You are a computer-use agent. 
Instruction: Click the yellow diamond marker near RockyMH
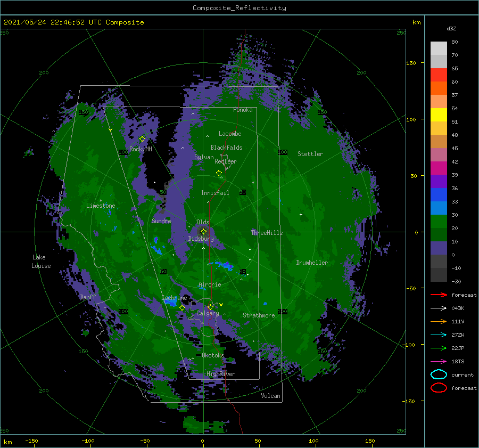[x=142, y=139]
